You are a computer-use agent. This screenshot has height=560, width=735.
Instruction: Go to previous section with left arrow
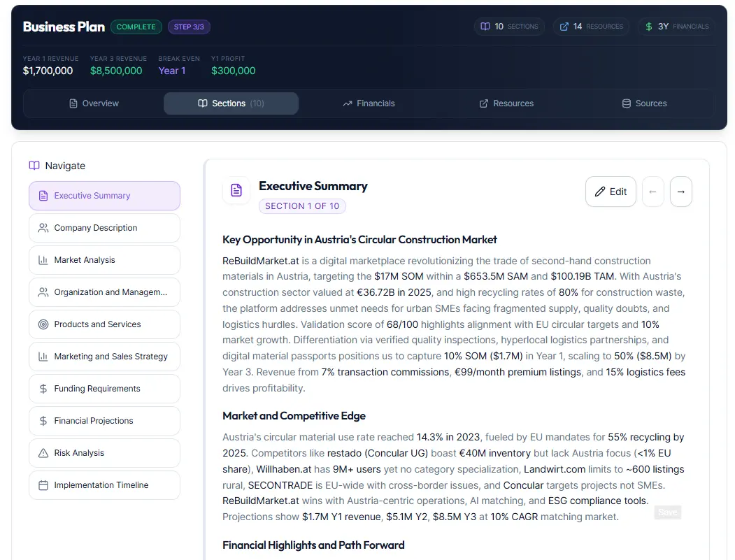652,192
